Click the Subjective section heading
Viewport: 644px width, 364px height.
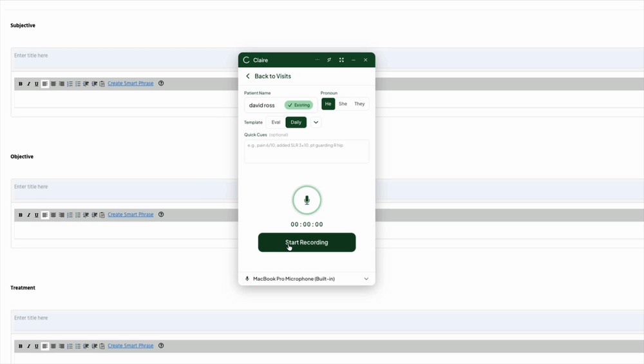click(x=23, y=26)
